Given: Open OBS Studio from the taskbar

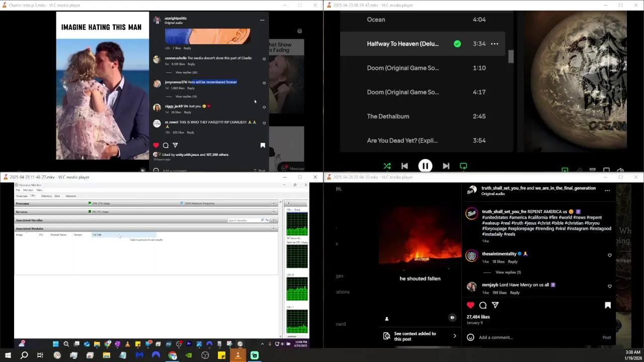Looking at the screenshot, I should (x=205, y=355).
